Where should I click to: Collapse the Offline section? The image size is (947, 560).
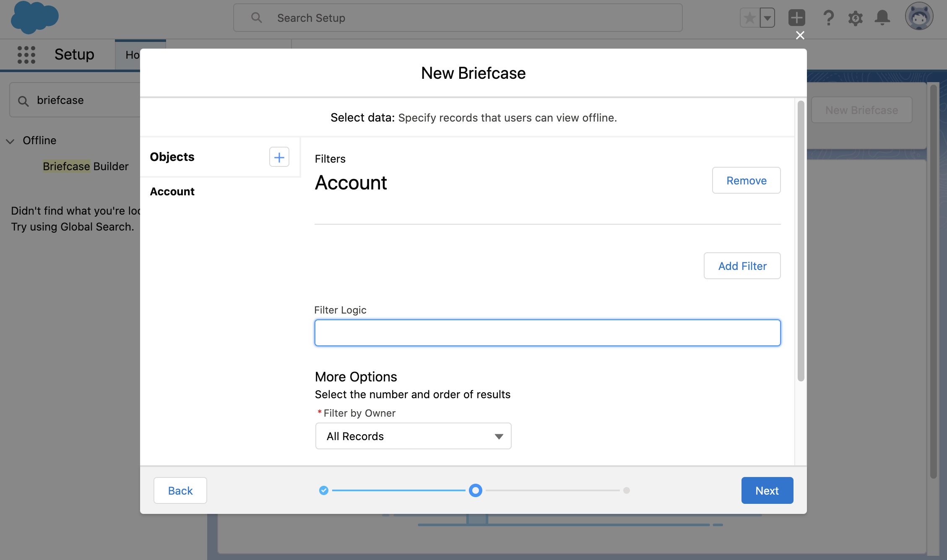click(10, 141)
